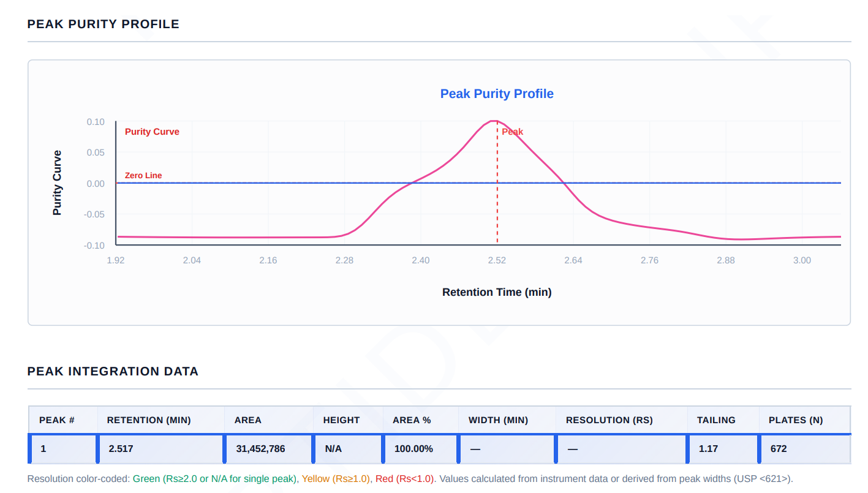The width and height of the screenshot is (868, 493).
Task: Select the plates value 672
Action: tap(779, 449)
